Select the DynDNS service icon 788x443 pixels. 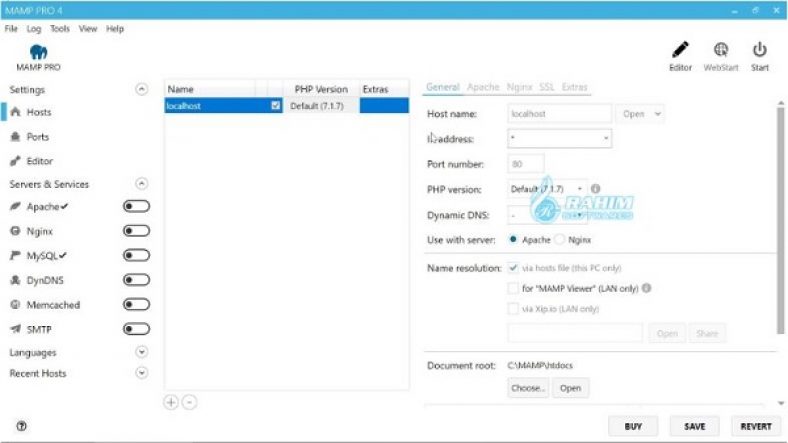16,280
